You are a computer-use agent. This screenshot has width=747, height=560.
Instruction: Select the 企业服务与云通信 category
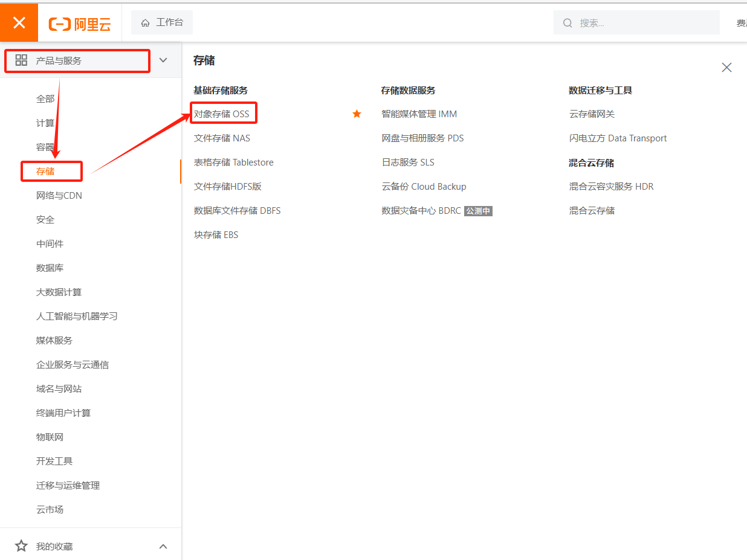tap(73, 365)
